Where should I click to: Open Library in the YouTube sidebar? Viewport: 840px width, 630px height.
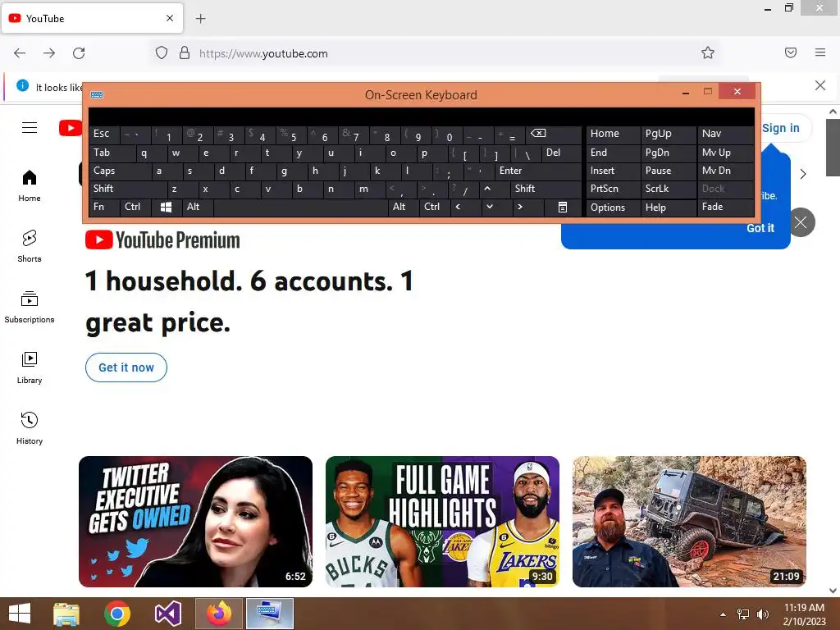pos(30,368)
